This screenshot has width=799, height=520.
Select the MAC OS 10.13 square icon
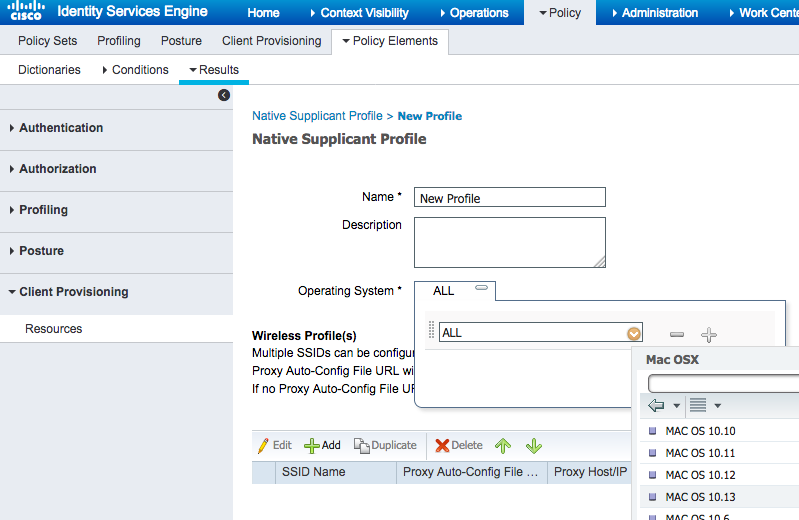652,497
